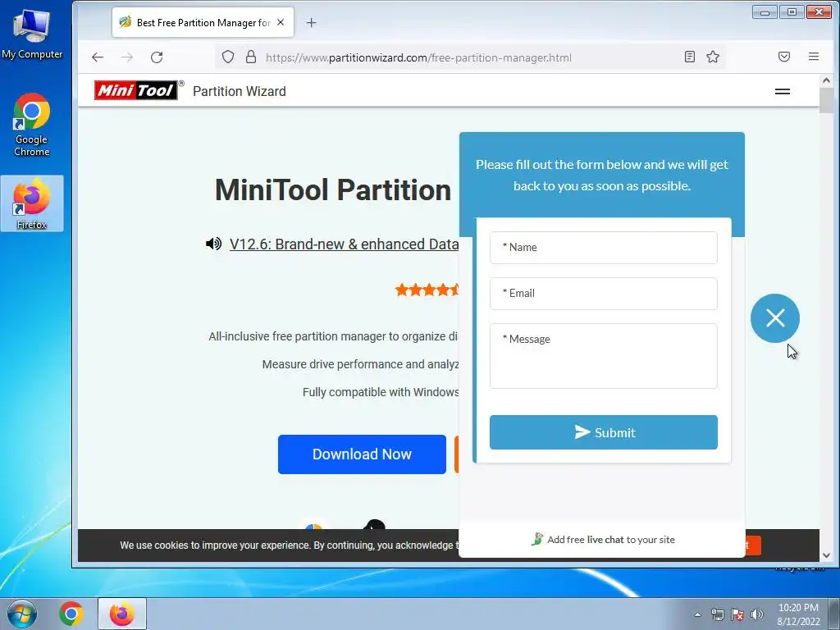
Task: Save to Pocket icon in toolbar
Action: point(784,57)
